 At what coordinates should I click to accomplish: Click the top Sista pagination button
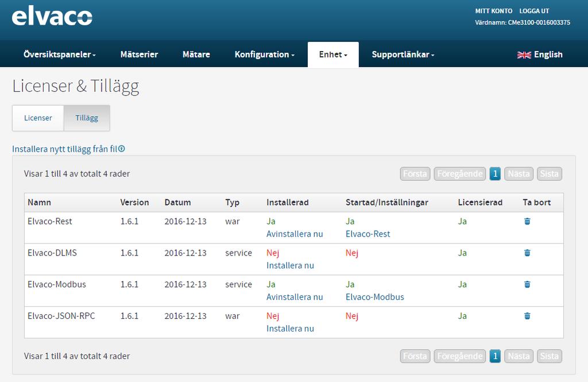click(550, 173)
